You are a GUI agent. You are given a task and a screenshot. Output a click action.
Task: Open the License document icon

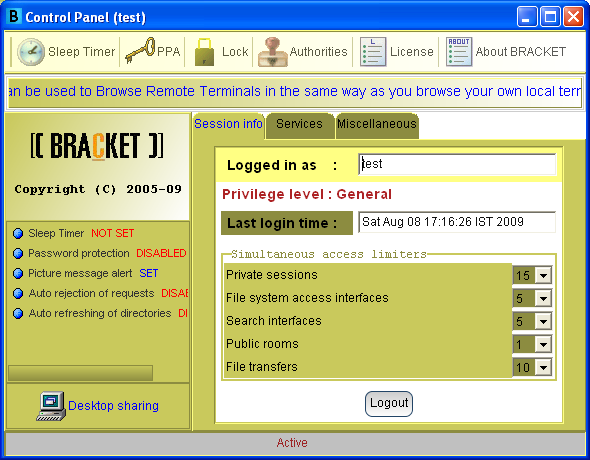pos(373,52)
